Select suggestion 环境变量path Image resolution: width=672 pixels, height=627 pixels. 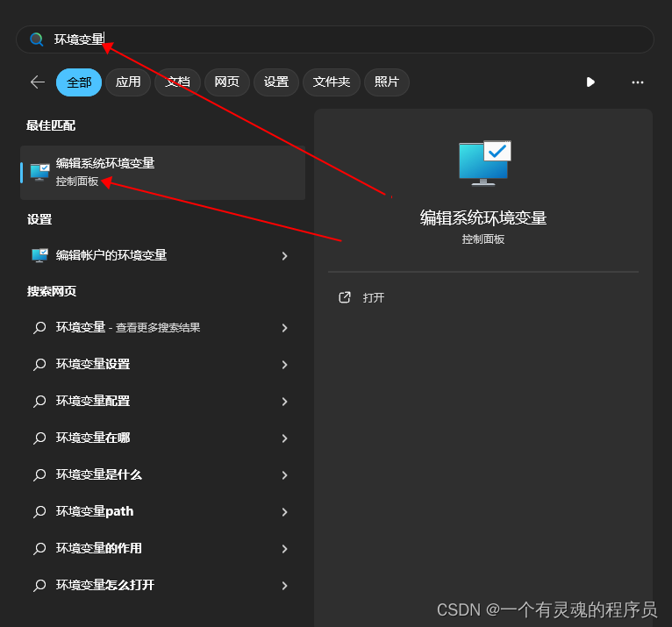click(x=163, y=512)
